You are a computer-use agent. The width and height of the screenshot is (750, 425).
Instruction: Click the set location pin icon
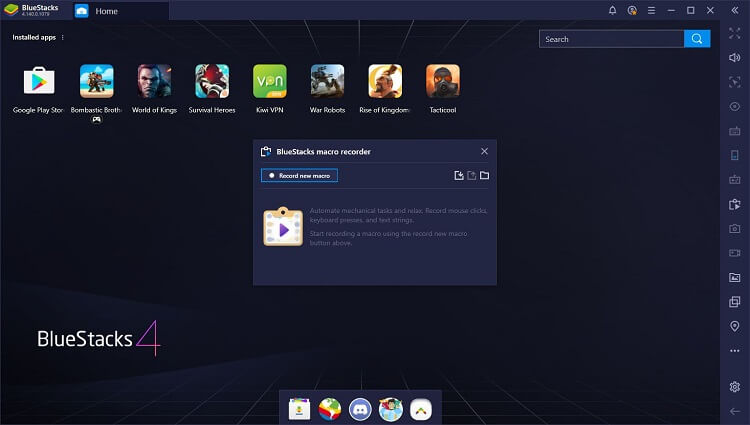coord(735,326)
